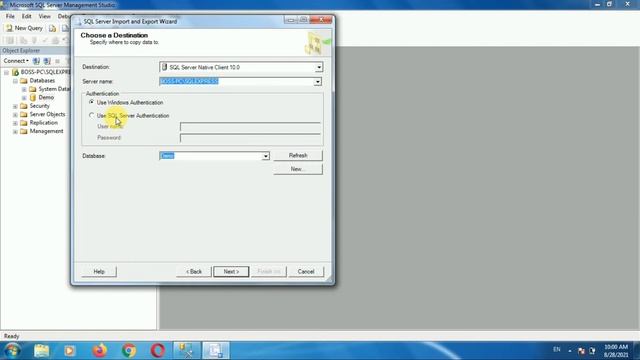
Task: Switch to the Import Wizard taskbar icon
Action: (216, 351)
